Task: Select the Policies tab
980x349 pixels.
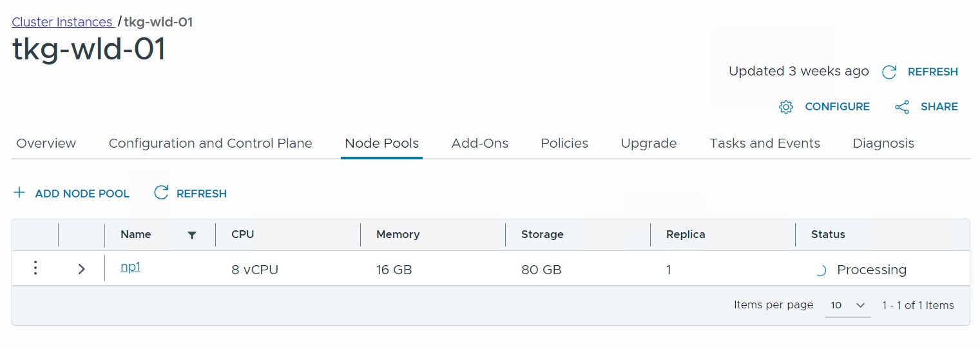Action: pyautogui.click(x=564, y=143)
